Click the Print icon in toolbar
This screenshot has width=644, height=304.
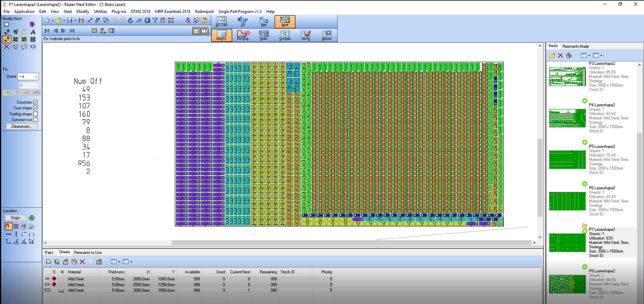click(81, 20)
